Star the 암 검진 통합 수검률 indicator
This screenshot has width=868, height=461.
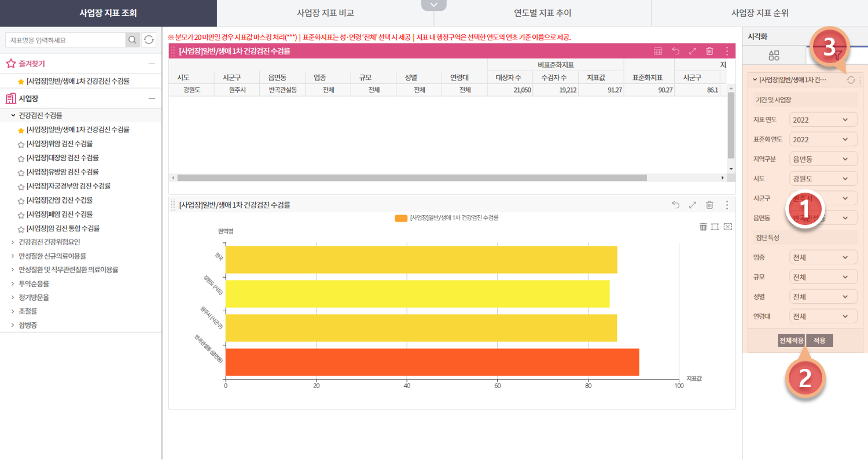[21, 228]
